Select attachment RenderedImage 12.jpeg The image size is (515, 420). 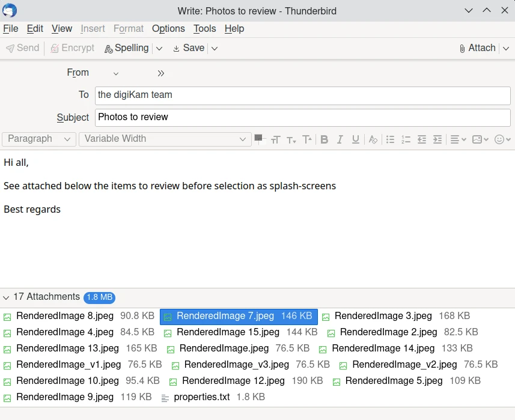coord(246,381)
